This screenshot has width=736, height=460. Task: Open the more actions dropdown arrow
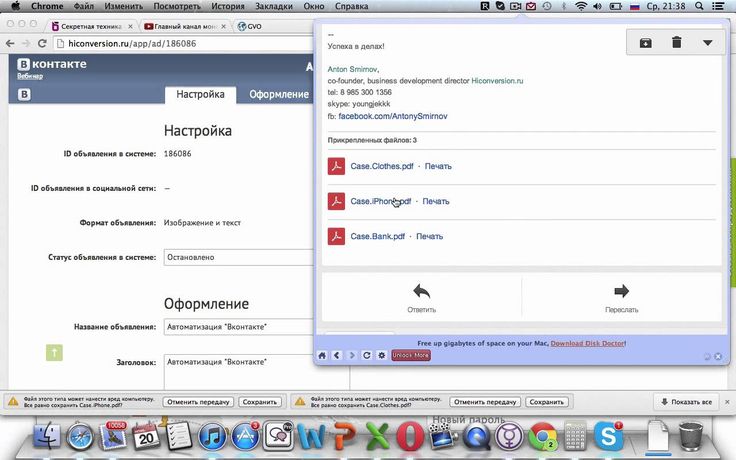(708, 43)
